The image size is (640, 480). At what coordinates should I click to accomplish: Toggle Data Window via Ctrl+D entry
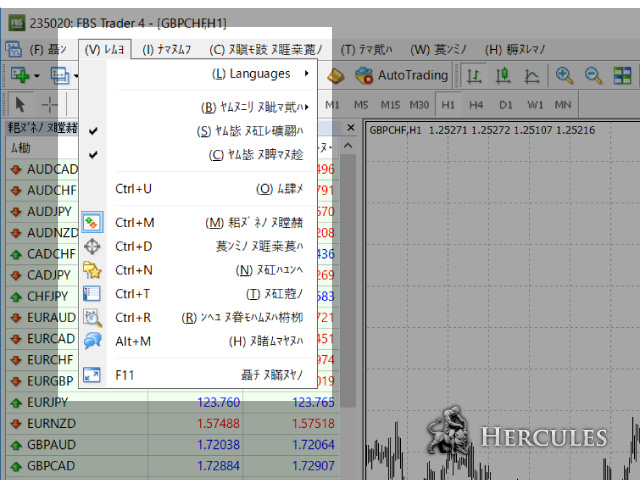click(198, 246)
